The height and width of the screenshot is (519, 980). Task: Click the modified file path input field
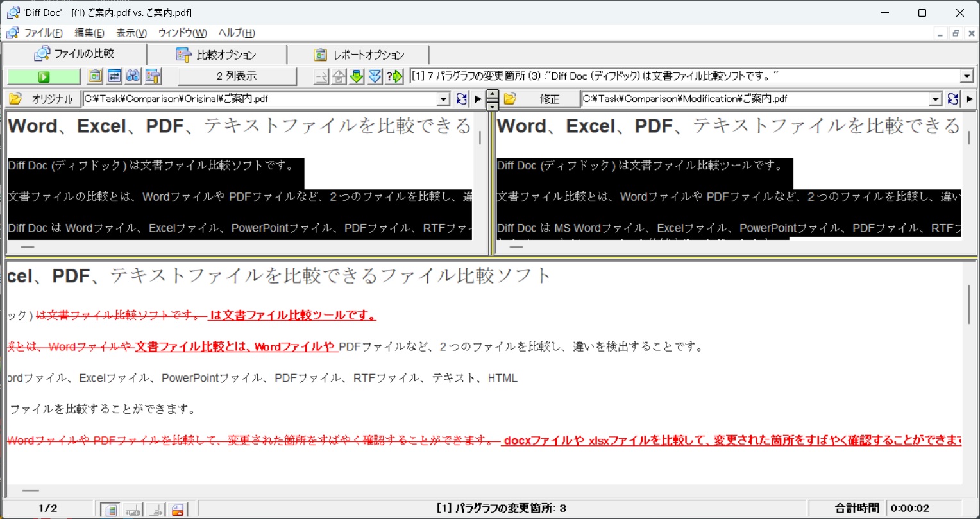point(755,99)
